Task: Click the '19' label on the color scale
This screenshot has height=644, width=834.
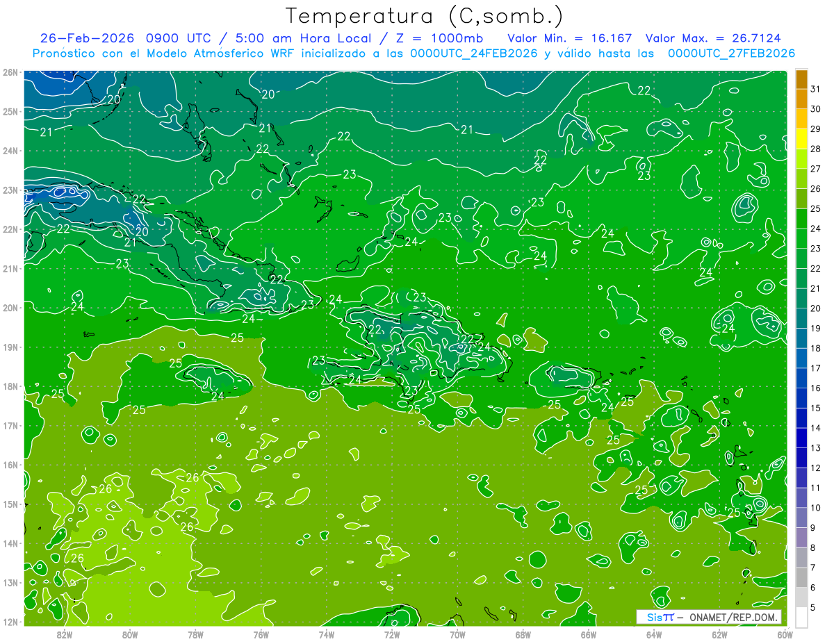Action: click(x=816, y=329)
